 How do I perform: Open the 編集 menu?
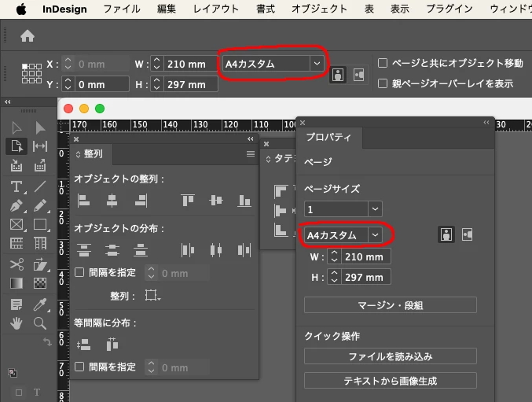(x=167, y=9)
